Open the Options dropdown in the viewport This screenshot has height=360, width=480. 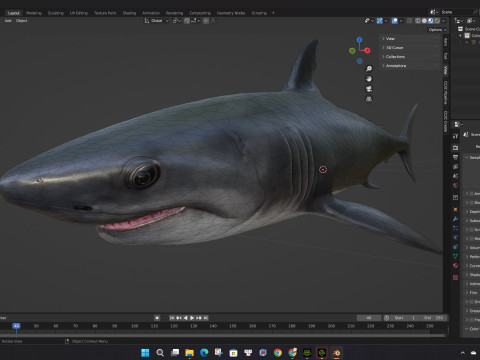coord(437,30)
